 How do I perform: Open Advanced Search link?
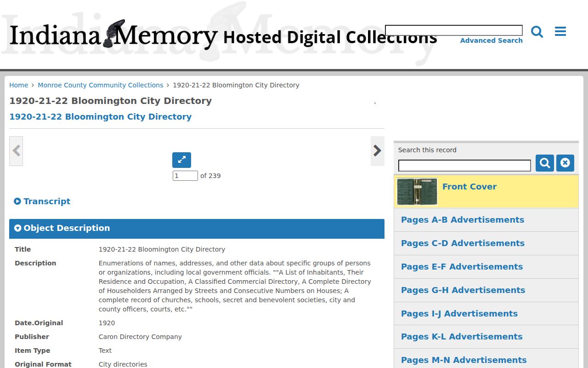pyautogui.click(x=492, y=40)
